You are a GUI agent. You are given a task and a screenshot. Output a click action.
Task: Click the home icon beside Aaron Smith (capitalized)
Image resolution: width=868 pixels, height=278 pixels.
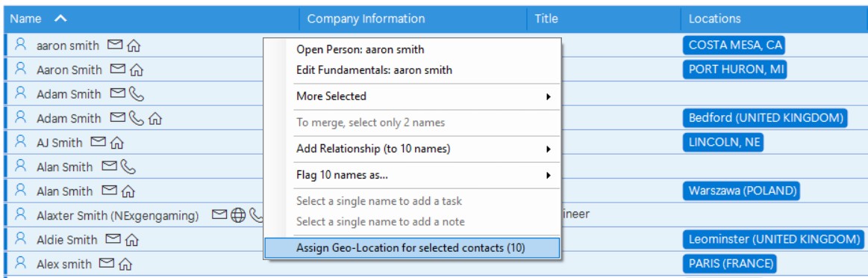137,69
